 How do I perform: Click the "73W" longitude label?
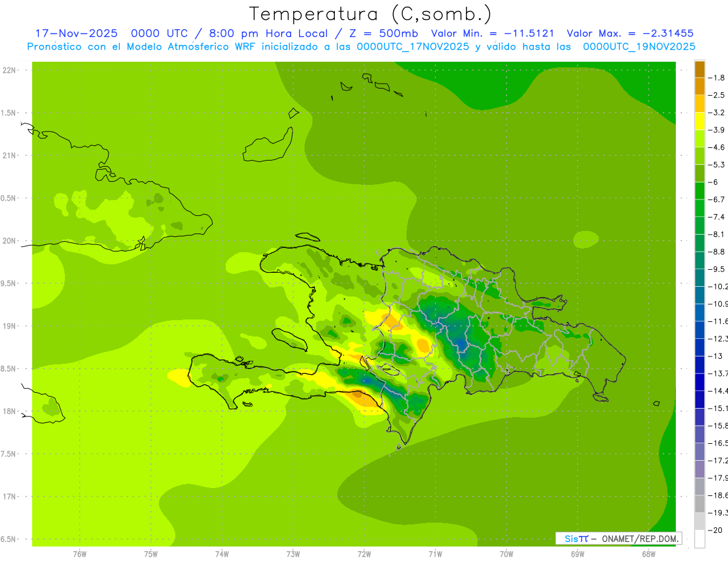(x=293, y=554)
